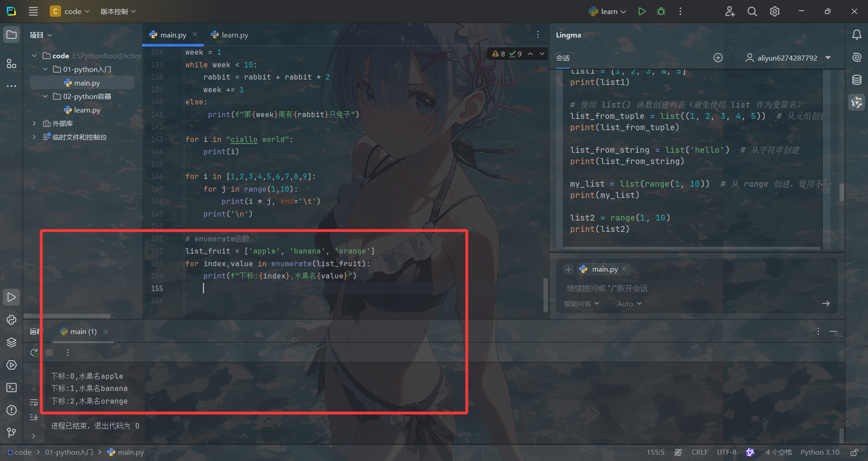Remove main.py context chip in Lingma

(x=624, y=269)
